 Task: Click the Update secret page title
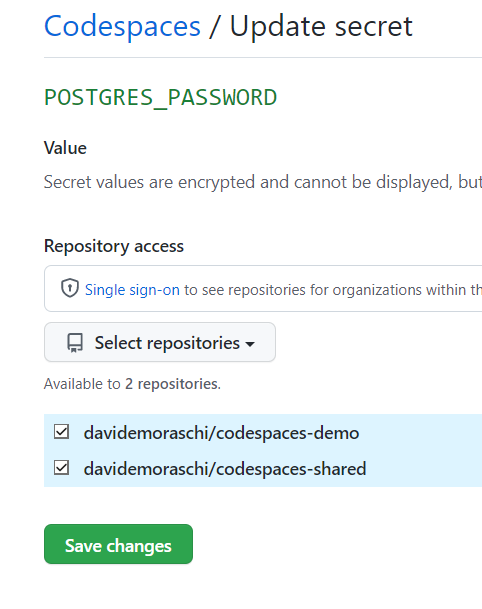coord(321,26)
